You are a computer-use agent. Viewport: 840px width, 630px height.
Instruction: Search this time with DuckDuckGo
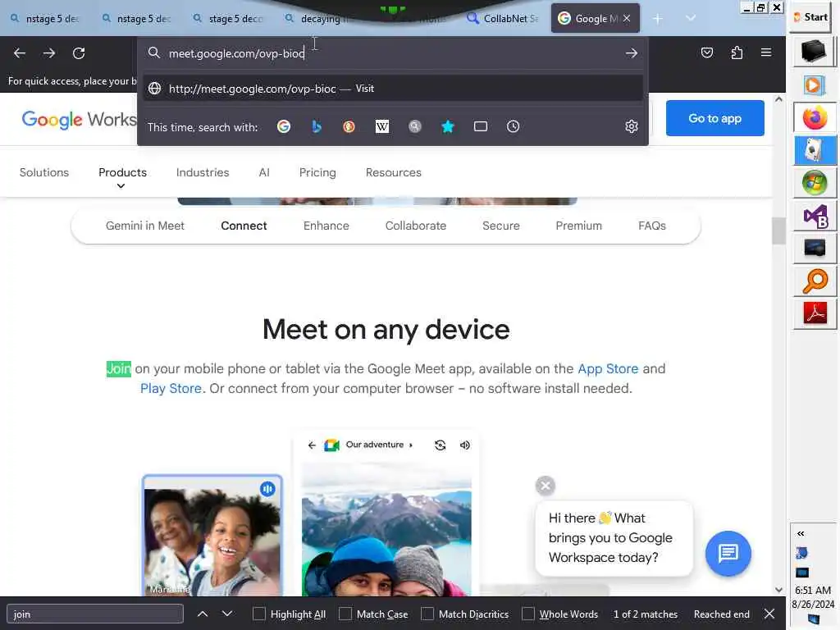tap(349, 126)
